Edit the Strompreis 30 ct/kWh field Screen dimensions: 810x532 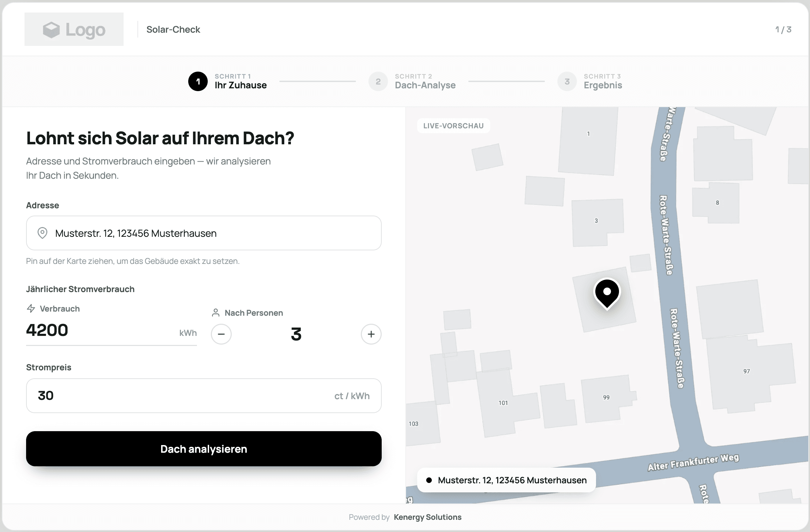click(x=204, y=396)
